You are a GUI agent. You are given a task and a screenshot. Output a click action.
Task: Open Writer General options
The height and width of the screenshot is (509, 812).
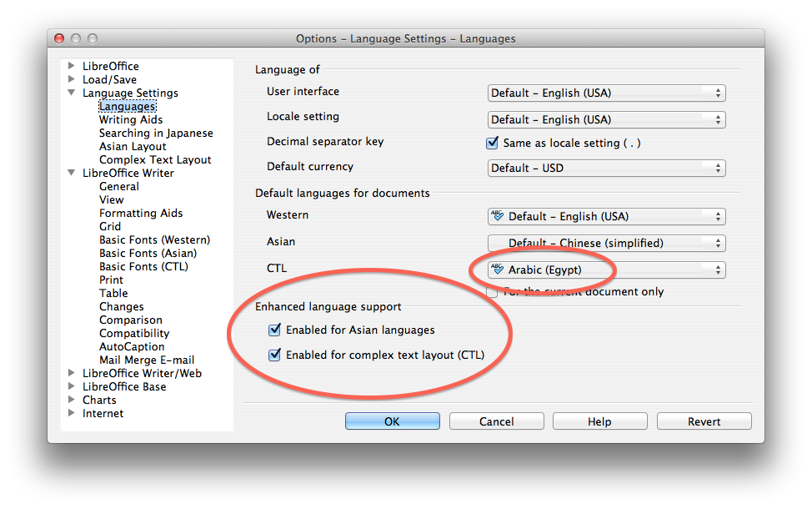(119, 187)
